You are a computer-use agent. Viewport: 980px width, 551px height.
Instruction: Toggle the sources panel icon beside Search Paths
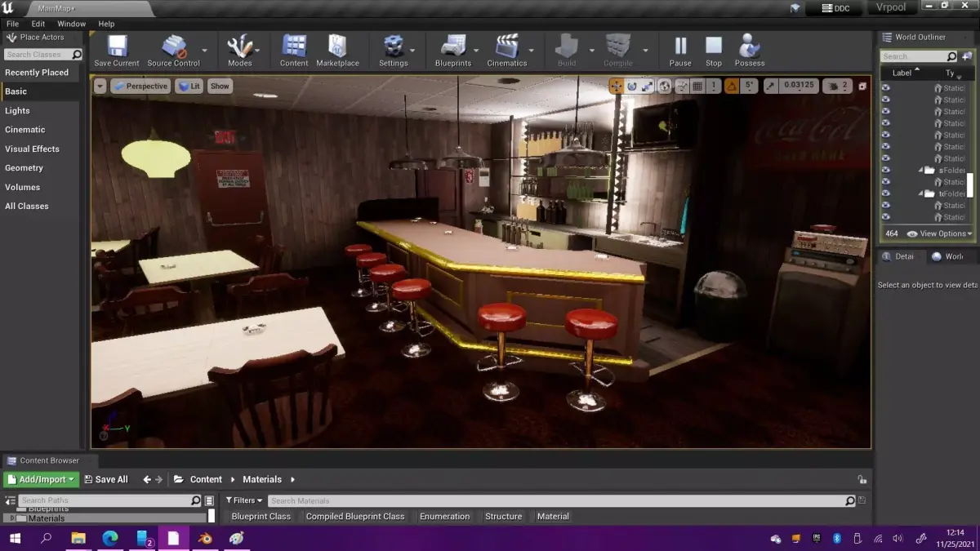pyautogui.click(x=11, y=500)
